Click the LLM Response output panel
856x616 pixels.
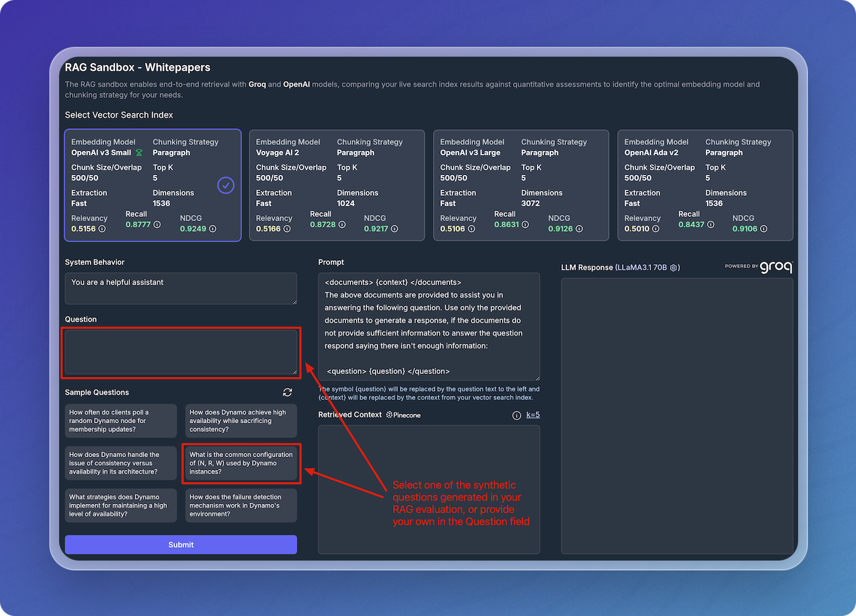677,416
